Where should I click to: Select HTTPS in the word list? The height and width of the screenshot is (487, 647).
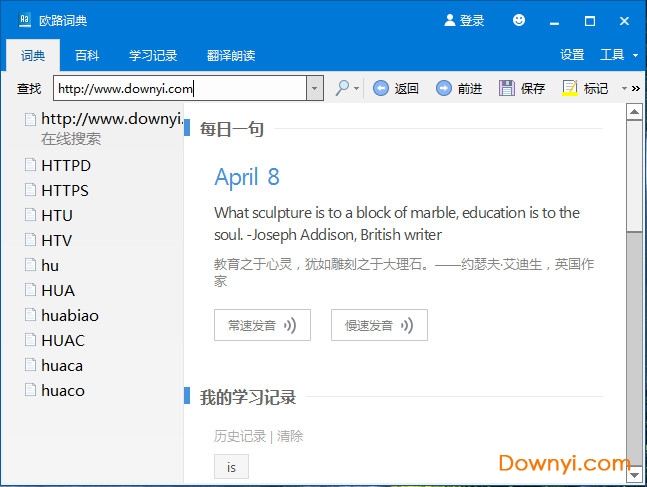[65, 190]
